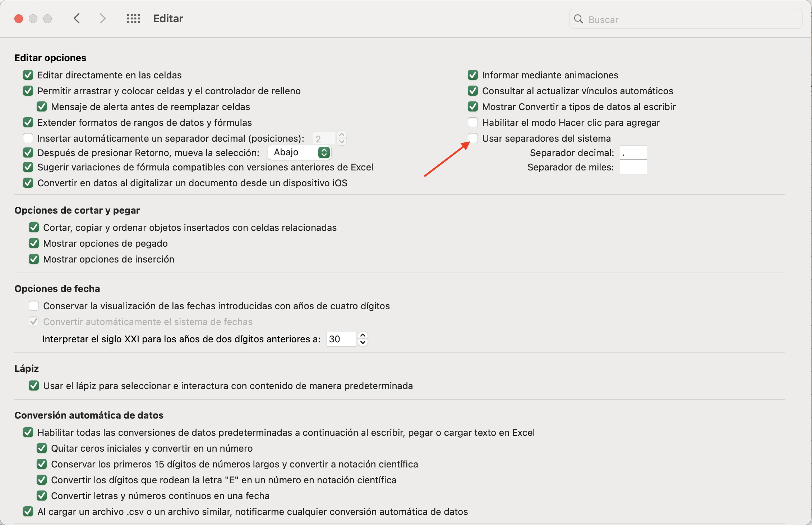The width and height of the screenshot is (812, 525).
Task: Enable Habilitar el modo Hacer clic para agregar
Action: 473,122
